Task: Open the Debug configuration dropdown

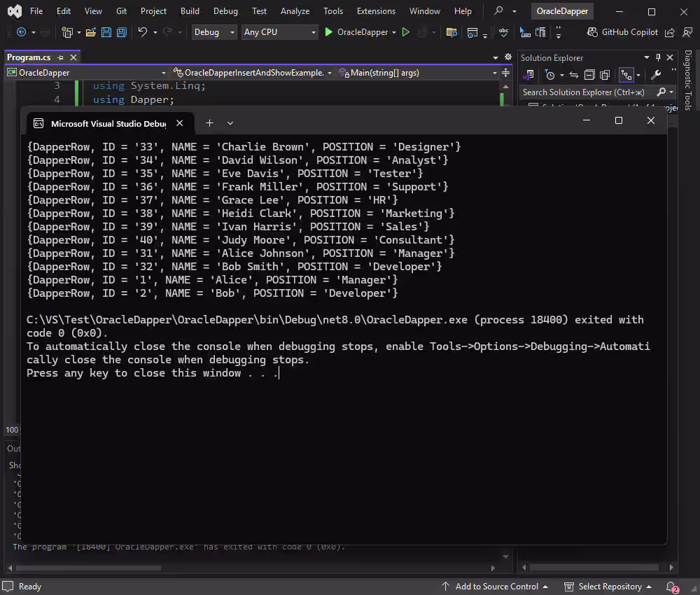Action: click(x=212, y=31)
